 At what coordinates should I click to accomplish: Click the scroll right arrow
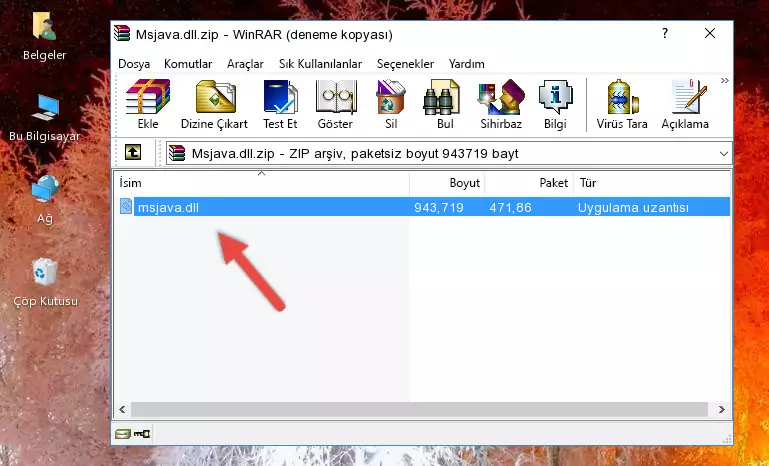click(721, 409)
